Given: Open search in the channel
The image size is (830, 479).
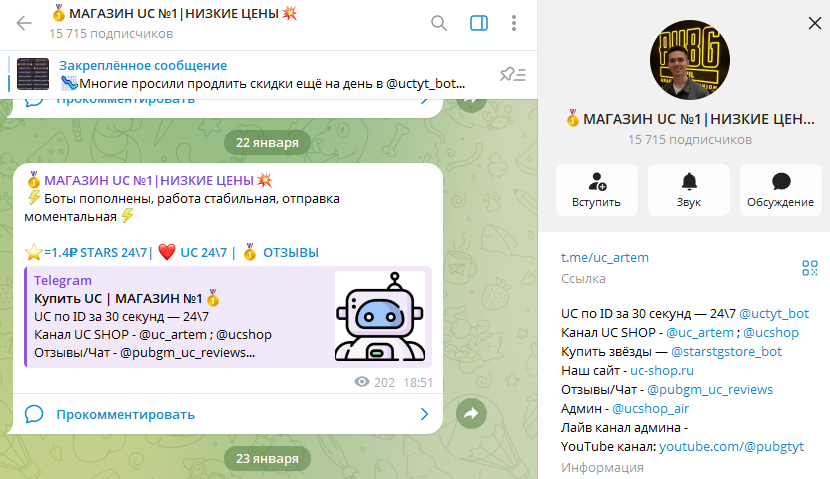Looking at the screenshot, I should click(x=439, y=23).
